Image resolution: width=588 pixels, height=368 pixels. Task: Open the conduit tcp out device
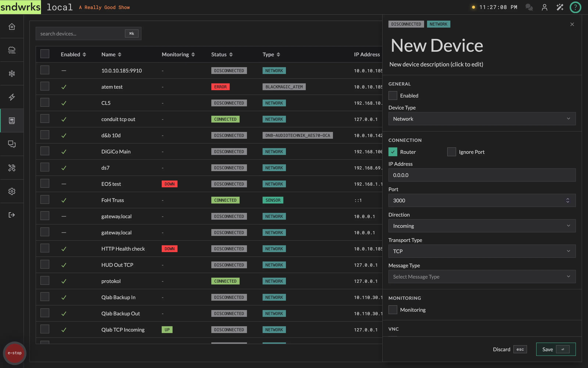point(118,119)
